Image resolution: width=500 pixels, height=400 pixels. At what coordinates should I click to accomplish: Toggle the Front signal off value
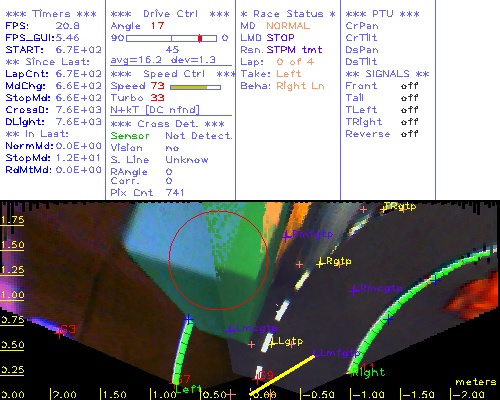tap(410, 86)
